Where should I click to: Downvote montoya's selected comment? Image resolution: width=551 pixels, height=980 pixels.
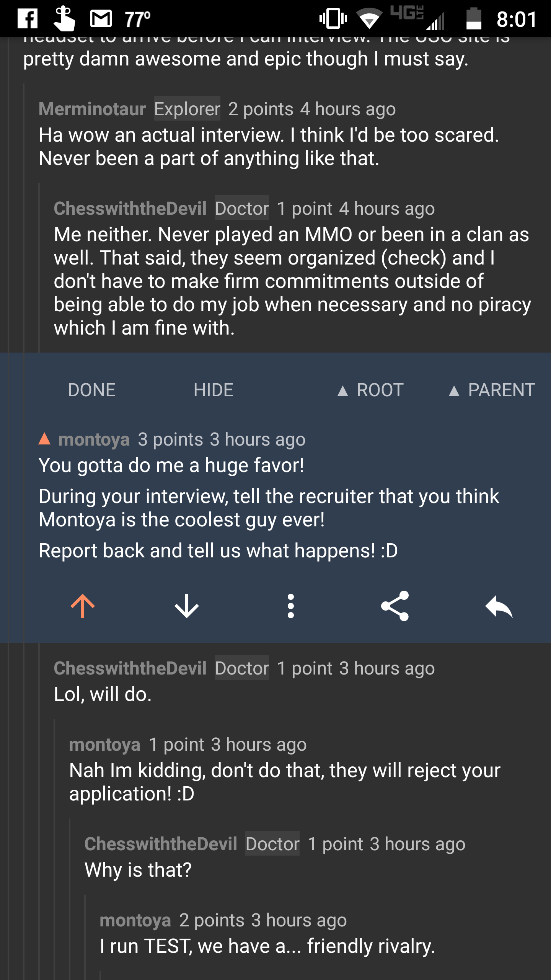[x=187, y=606]
